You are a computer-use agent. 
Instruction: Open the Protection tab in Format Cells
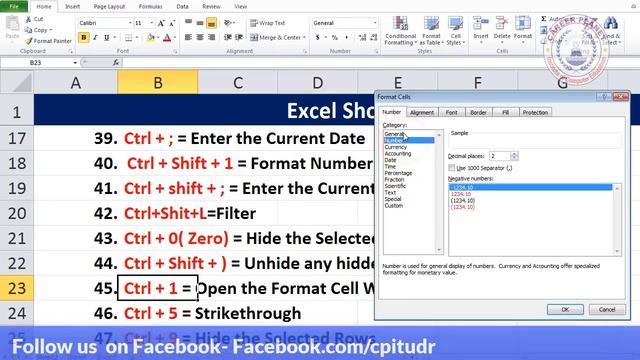click(535, 112)
